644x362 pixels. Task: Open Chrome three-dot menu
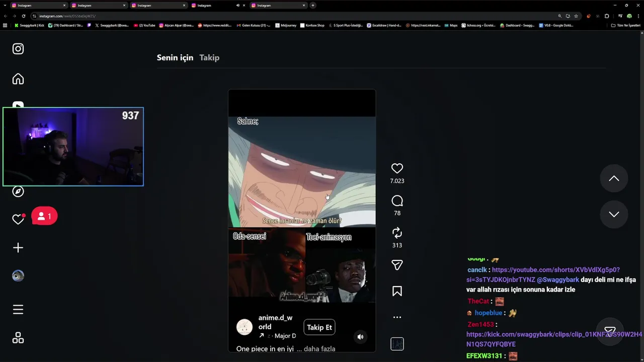tap(638, 16)
